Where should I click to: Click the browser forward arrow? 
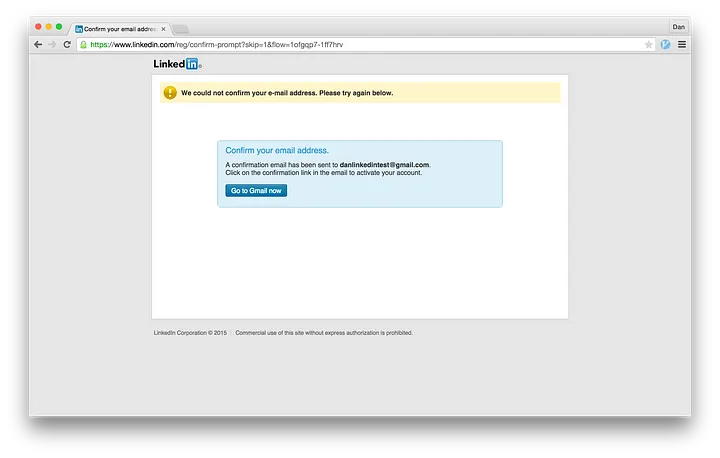tap(52, 45)
